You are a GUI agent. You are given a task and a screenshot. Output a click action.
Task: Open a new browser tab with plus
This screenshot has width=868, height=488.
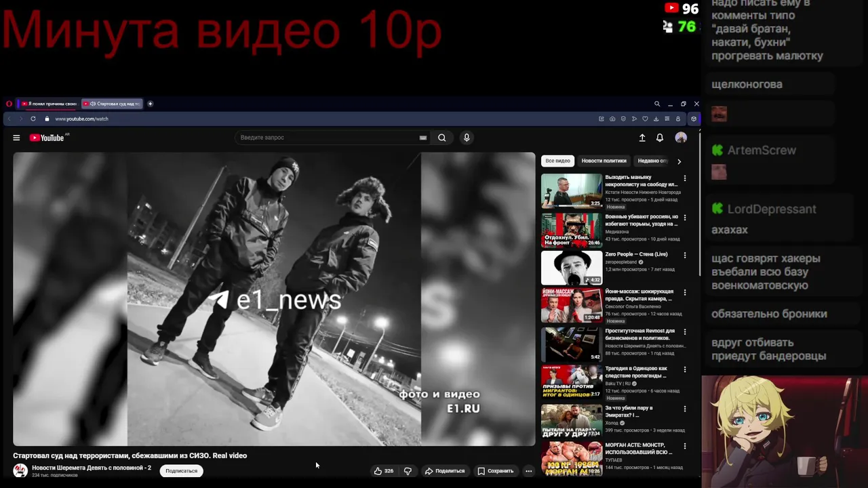pos(150,104)
